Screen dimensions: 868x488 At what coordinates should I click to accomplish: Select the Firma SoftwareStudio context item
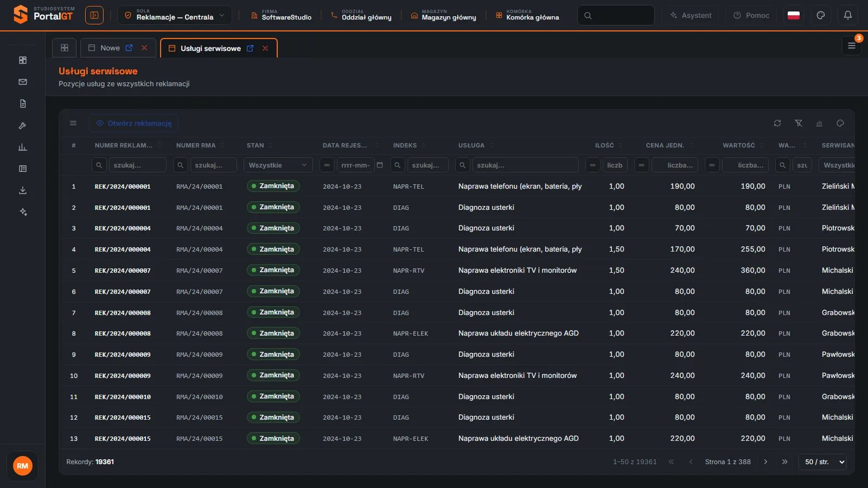tap(281, 15)
